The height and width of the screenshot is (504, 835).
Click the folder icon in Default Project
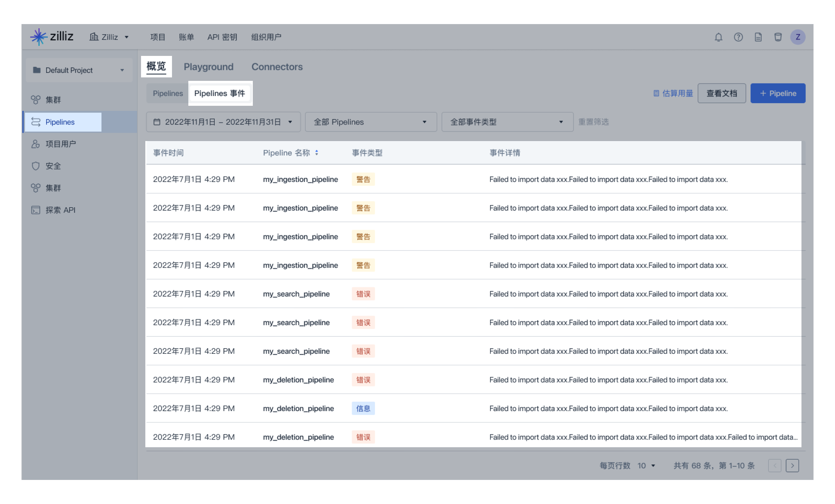[x=37, y=70]
